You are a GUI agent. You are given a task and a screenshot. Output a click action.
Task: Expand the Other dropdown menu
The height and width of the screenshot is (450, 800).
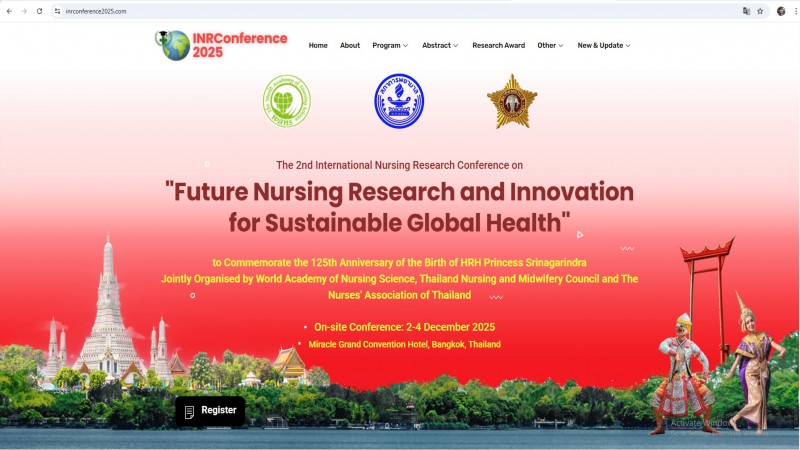pyautogui.click(x=550, y=45)
